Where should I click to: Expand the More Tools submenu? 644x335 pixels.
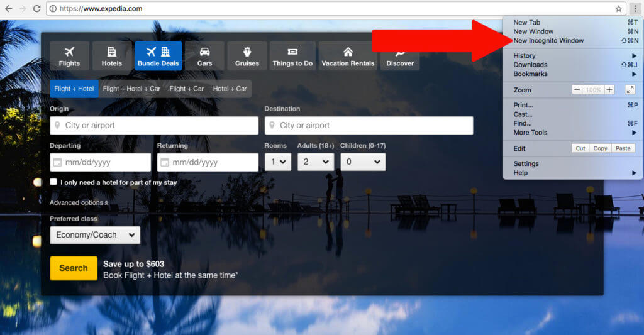click(x=573, y=133)
